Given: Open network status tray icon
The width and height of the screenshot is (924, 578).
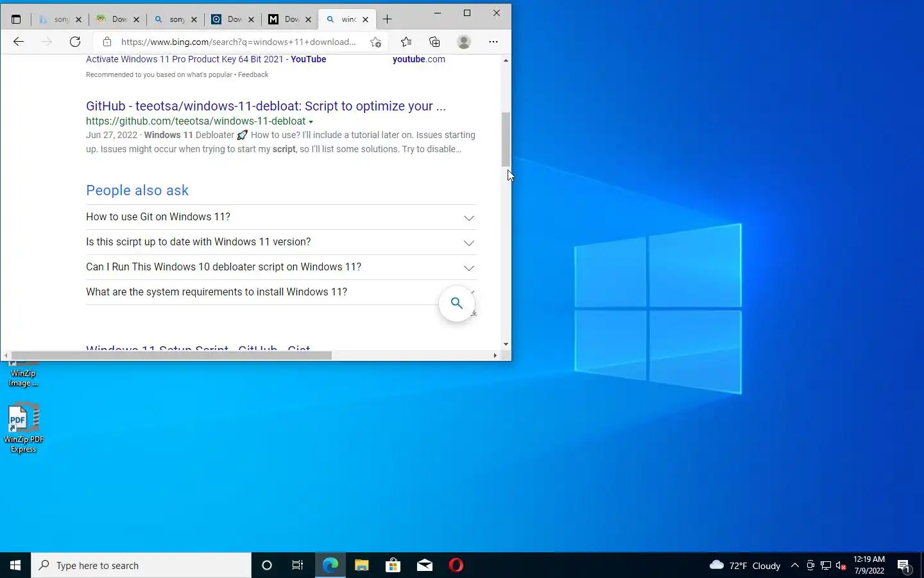Looking at the screenshot, I should (x=826, y=566).
